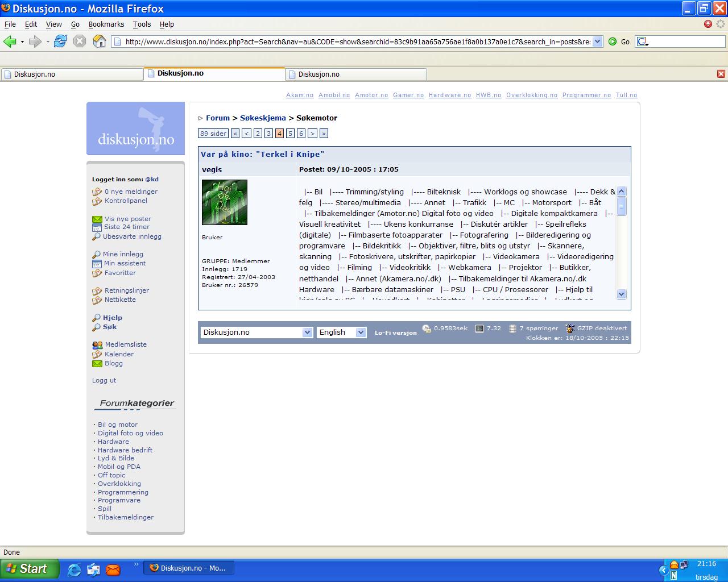Open the Forum breadcrumb link
Viewport: 728px width, 582px height.
(x=218, y=118)
